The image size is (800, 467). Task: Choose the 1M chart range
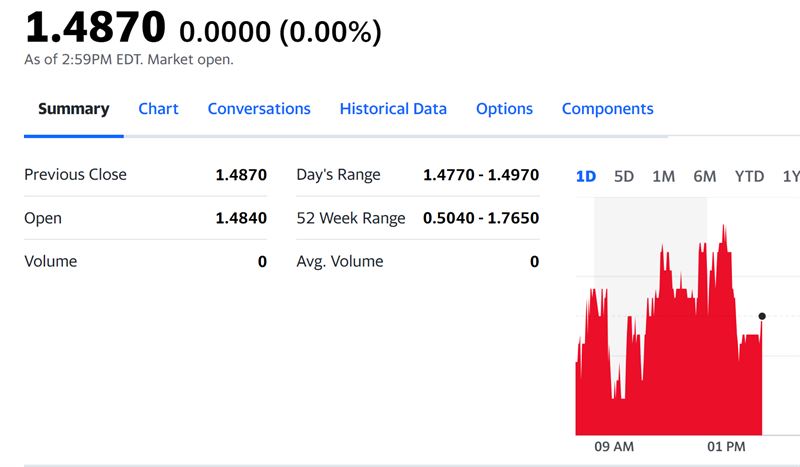tap(663, 177)
